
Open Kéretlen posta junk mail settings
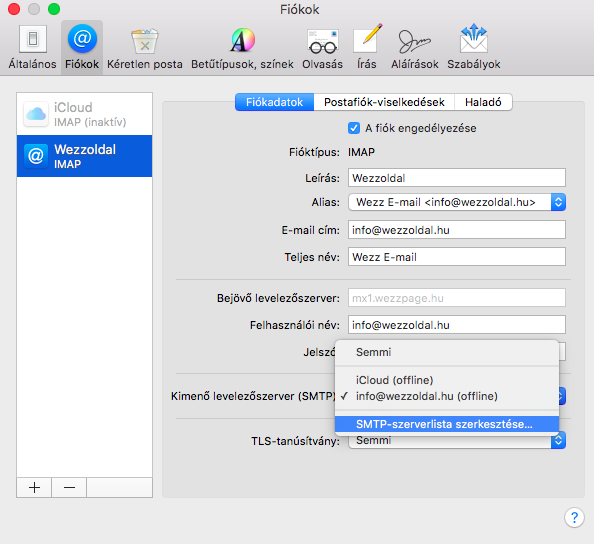145,47
